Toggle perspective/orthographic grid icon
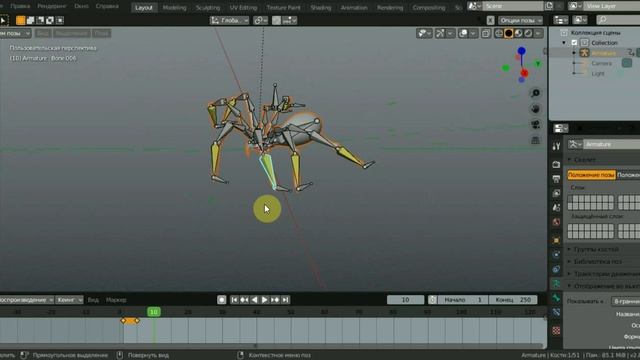The width and height of the screenshot is (640, 360). (536, 140)
